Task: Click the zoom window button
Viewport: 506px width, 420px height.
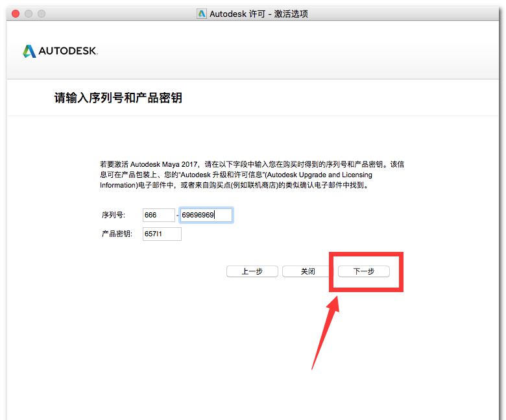Action: [x=42, y=14]
